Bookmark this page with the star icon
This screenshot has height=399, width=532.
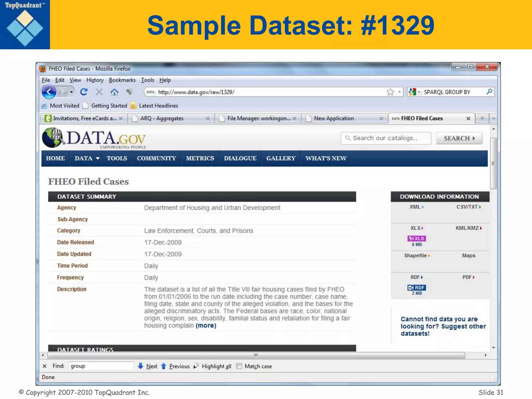click(x=390, y=92)
